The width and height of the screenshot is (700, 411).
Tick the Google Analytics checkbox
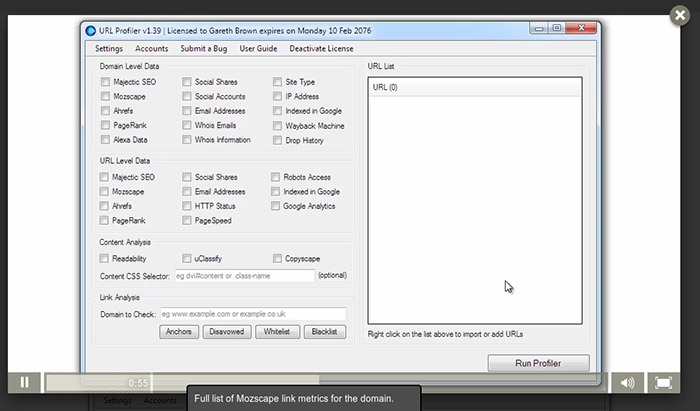pos(275,206)
